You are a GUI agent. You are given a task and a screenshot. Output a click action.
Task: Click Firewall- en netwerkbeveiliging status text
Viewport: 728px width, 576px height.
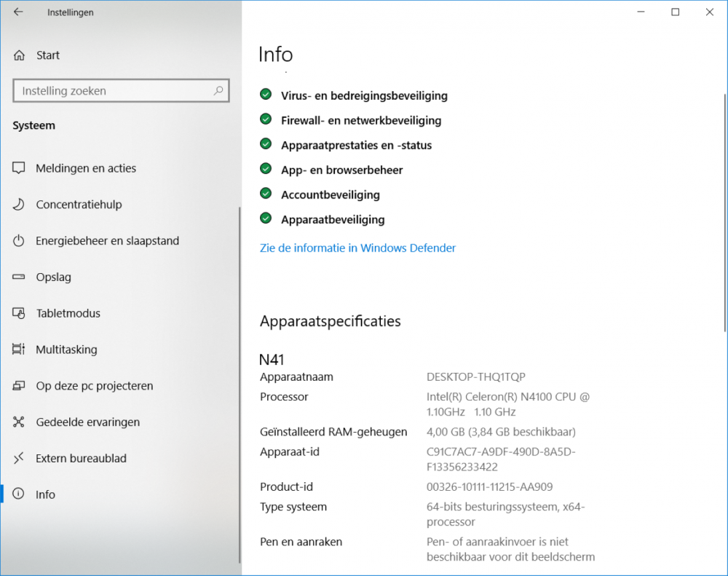[361, 121]
